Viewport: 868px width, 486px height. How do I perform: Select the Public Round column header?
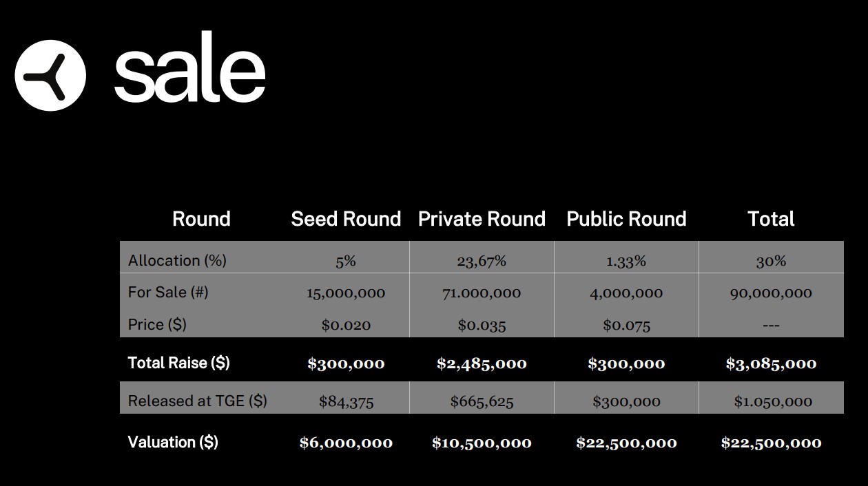point(626,219)
